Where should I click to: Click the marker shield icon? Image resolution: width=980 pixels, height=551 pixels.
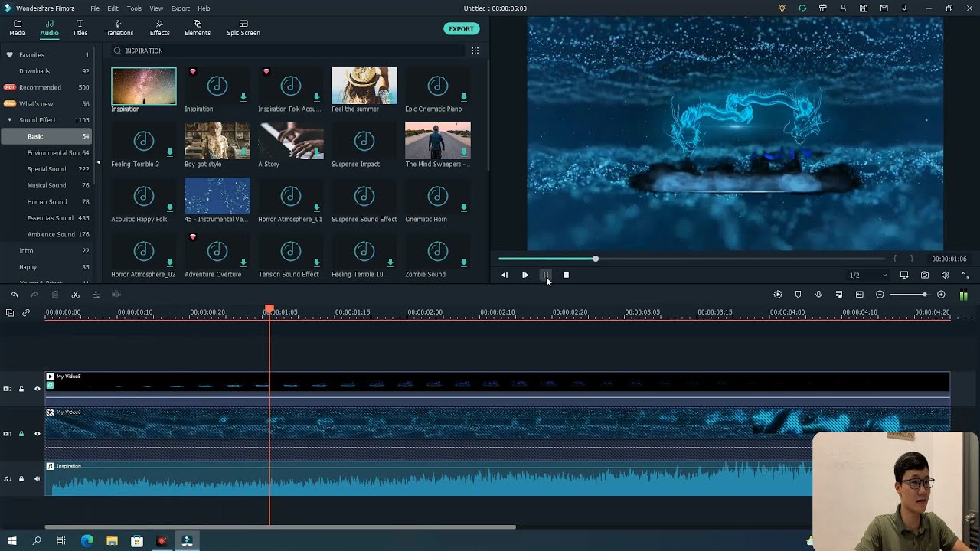click(x=798, y=295)
